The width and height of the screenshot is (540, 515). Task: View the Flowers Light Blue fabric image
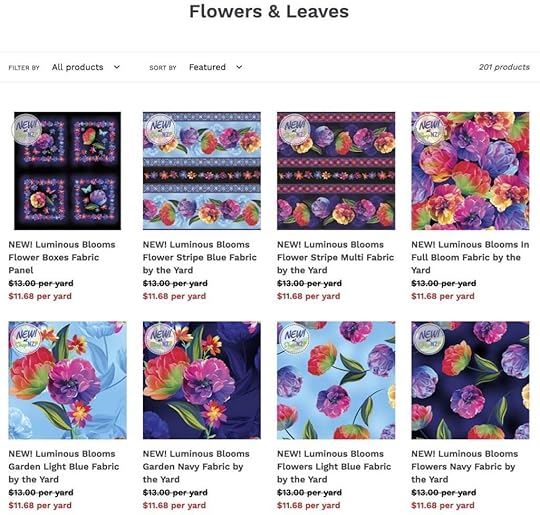tap(336, 380)
